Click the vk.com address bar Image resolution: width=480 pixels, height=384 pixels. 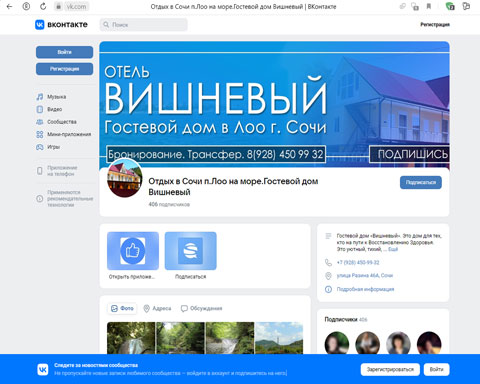point(76,6)
